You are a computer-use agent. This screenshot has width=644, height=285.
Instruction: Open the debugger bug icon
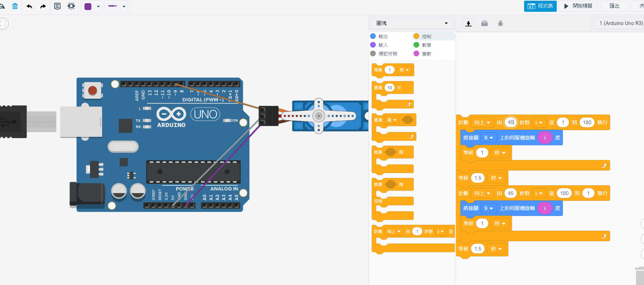point(500,23)
